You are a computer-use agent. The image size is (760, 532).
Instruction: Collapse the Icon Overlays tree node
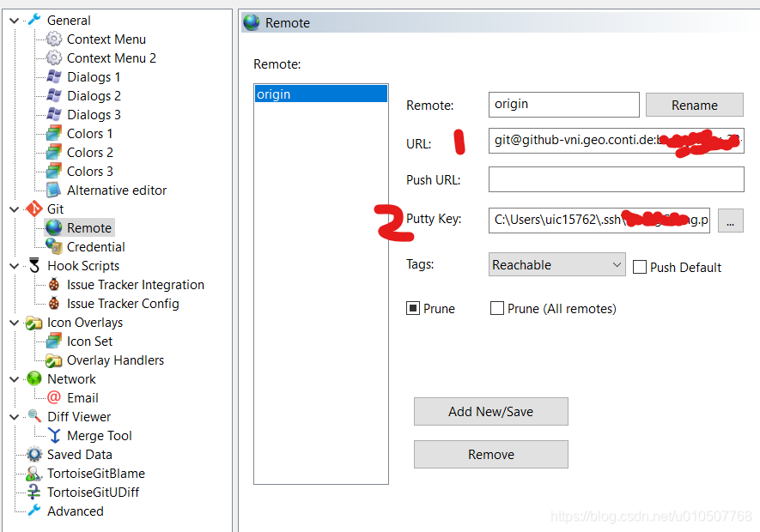(14, 323)
